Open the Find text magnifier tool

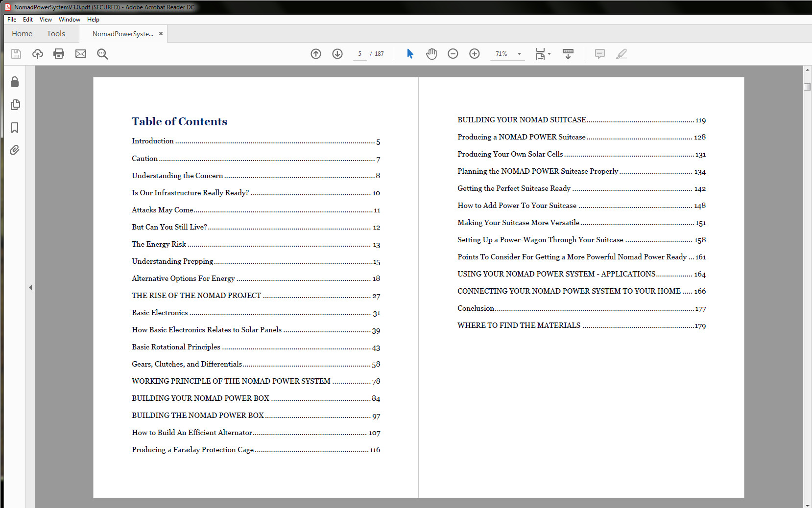102,54
